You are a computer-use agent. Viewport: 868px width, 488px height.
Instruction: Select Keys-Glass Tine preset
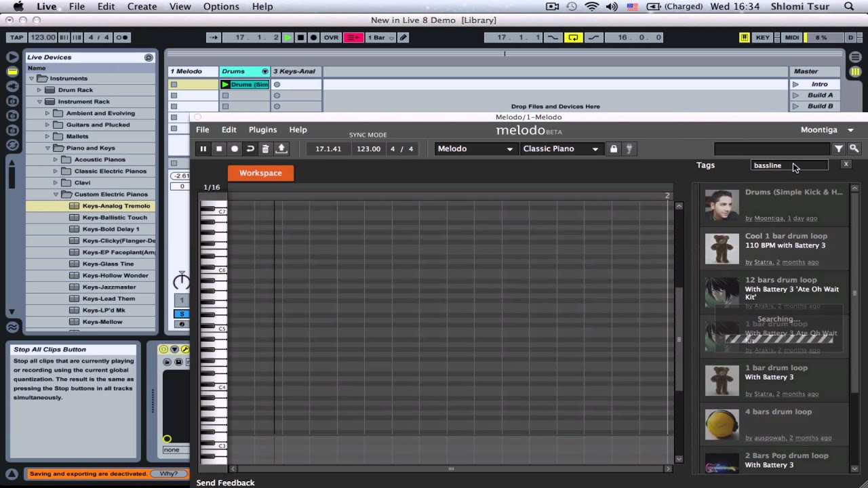(x=108, y=264)
